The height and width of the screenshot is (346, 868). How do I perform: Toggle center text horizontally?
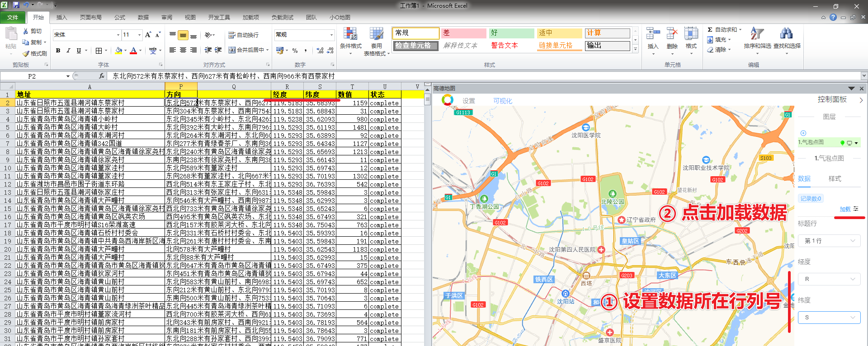click(x=183, y=50)
